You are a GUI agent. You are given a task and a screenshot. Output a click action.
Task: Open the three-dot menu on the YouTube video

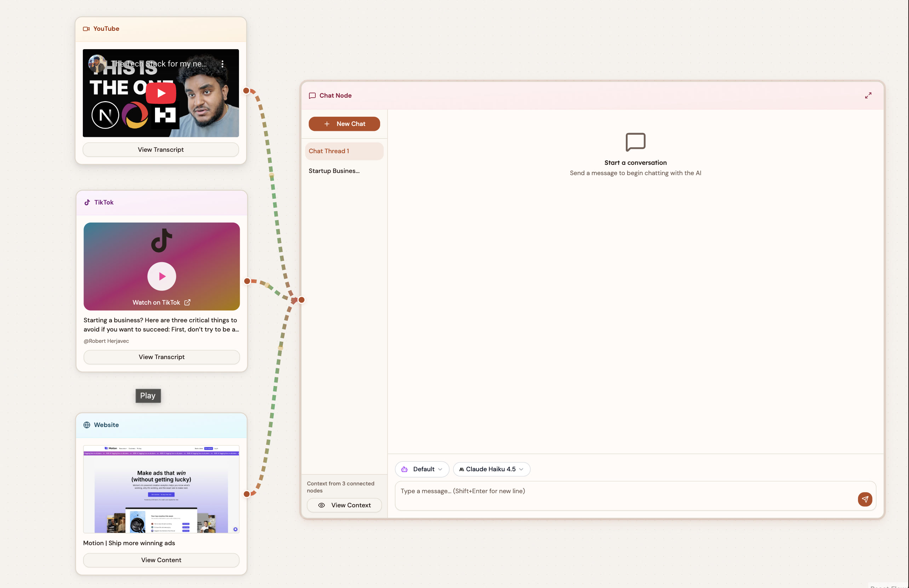(223, 64)
